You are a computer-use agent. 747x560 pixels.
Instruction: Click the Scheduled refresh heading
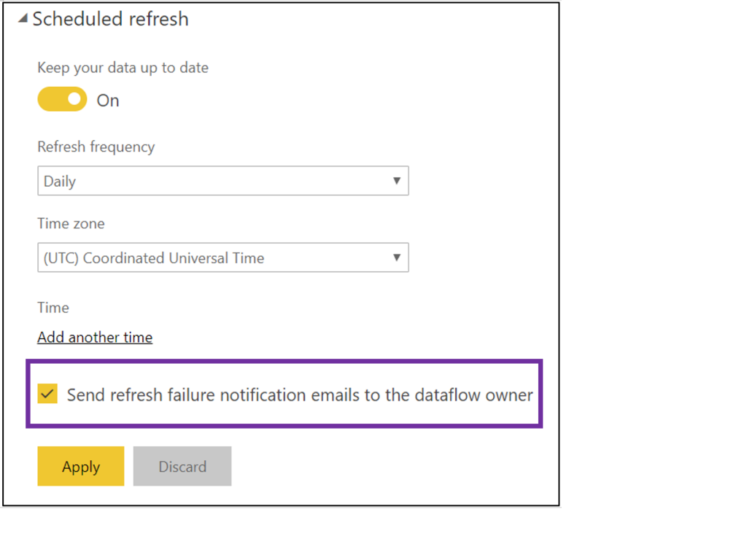(x=109, y=19)
